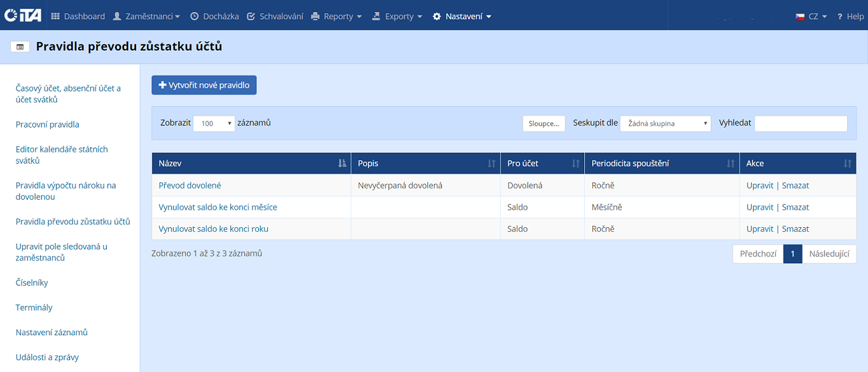Viewport: 868px width, 372px height.
Task: Open the records count dropdown showing 100
Action: click(x=214, y=124)
